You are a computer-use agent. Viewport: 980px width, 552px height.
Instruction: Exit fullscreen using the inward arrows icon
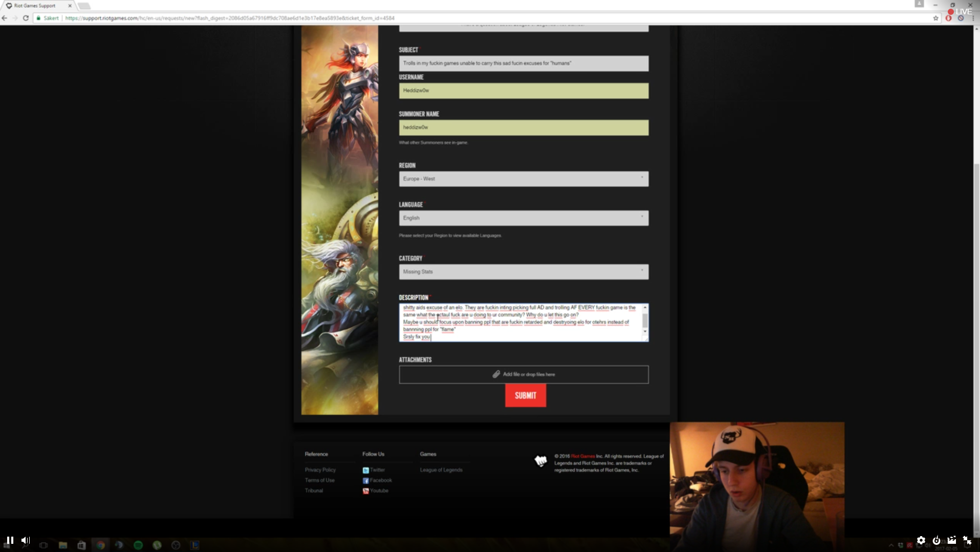coord(967,540)
